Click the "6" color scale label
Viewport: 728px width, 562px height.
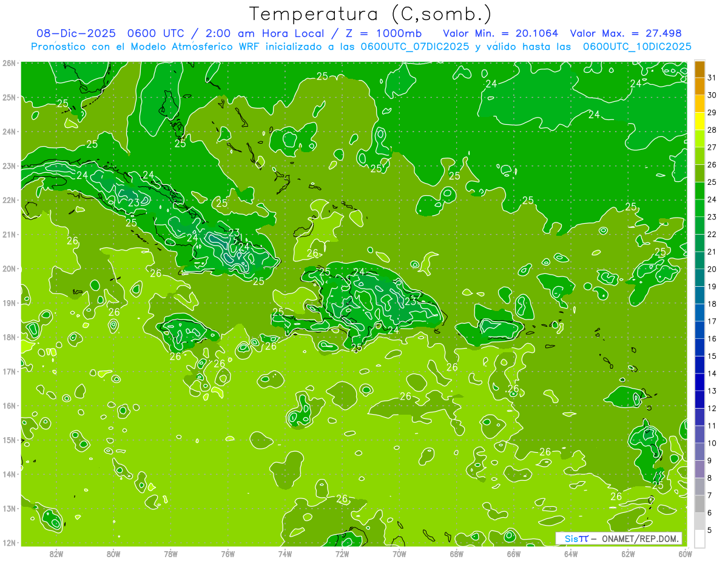coord(710,513)
